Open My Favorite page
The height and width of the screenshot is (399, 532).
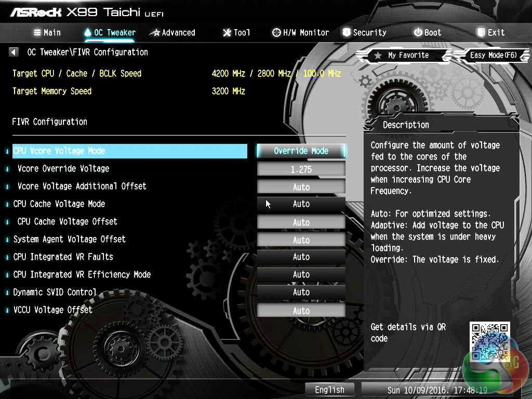pyautogui.click(x=404, y=55)
